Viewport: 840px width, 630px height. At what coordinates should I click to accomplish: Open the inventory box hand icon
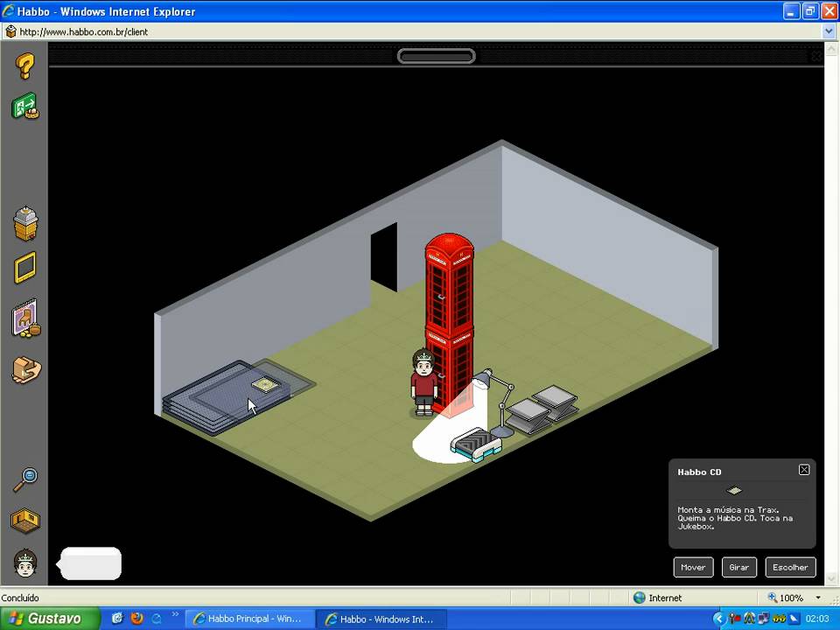[26, 369]
